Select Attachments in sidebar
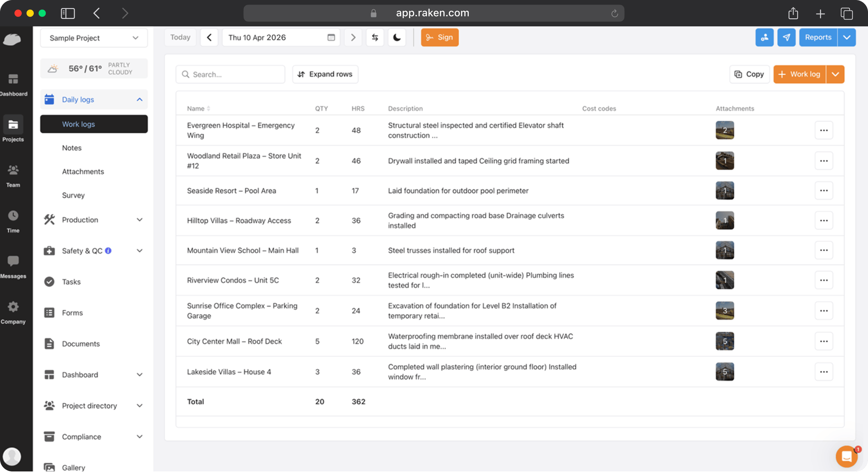 [x=83, y=171]
